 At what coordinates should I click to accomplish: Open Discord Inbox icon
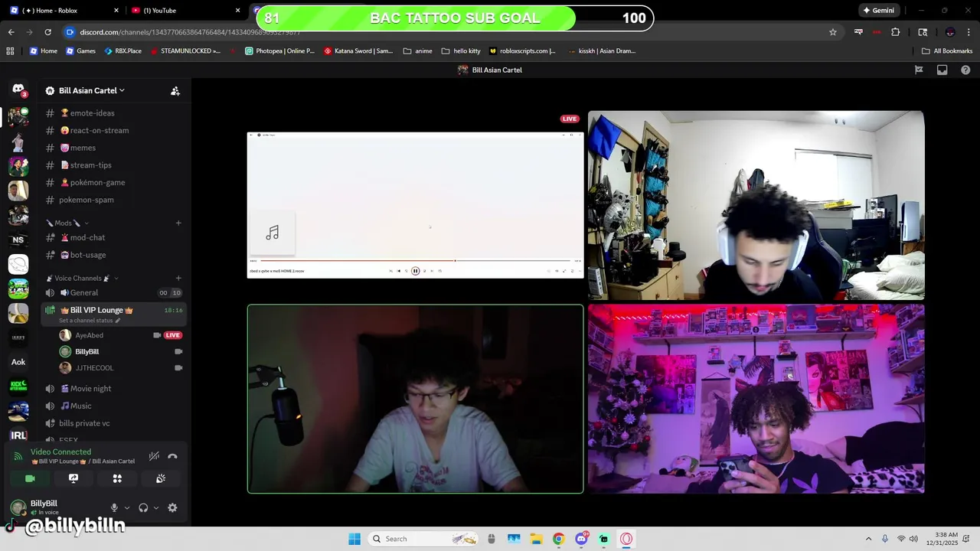point(942,70)
